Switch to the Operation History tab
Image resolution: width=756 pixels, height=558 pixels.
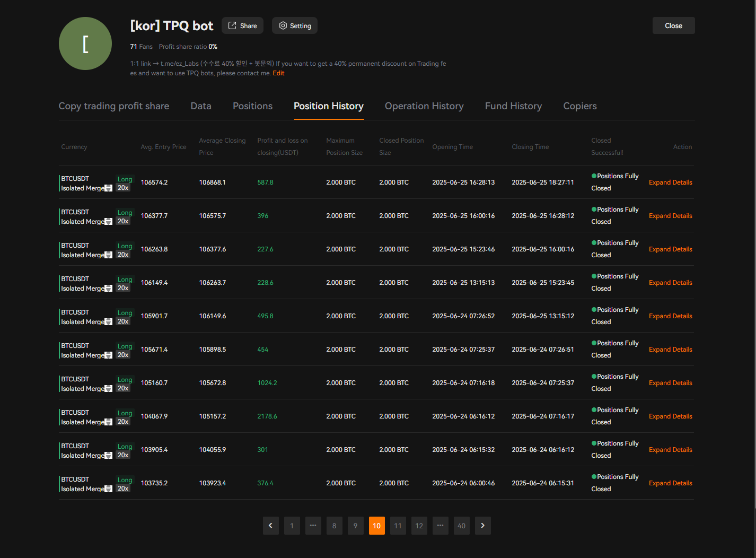tap(424, 106)
